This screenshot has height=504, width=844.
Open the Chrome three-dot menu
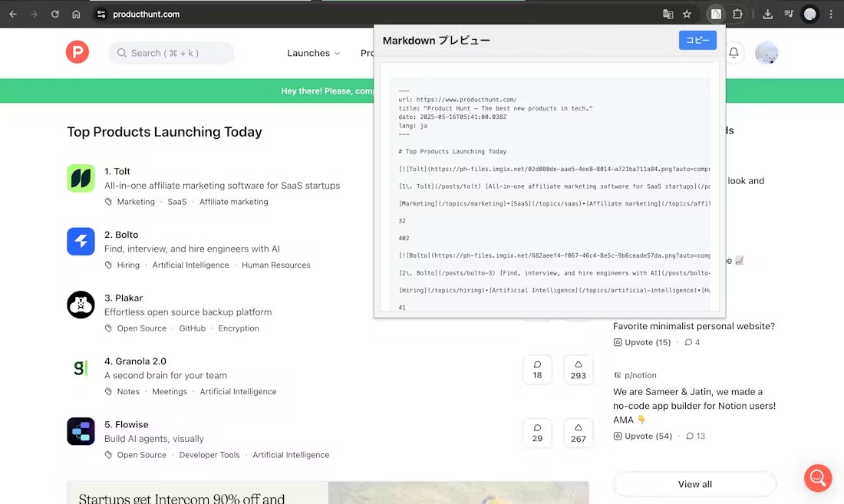832,14
